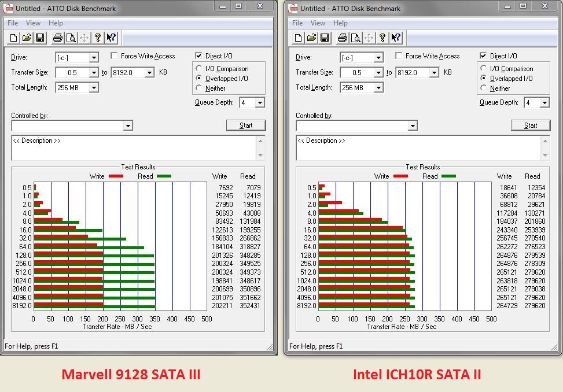Open Total Length dropdown in left window
The height and width of the screenshot is (392, 563).
pos(93,88)
